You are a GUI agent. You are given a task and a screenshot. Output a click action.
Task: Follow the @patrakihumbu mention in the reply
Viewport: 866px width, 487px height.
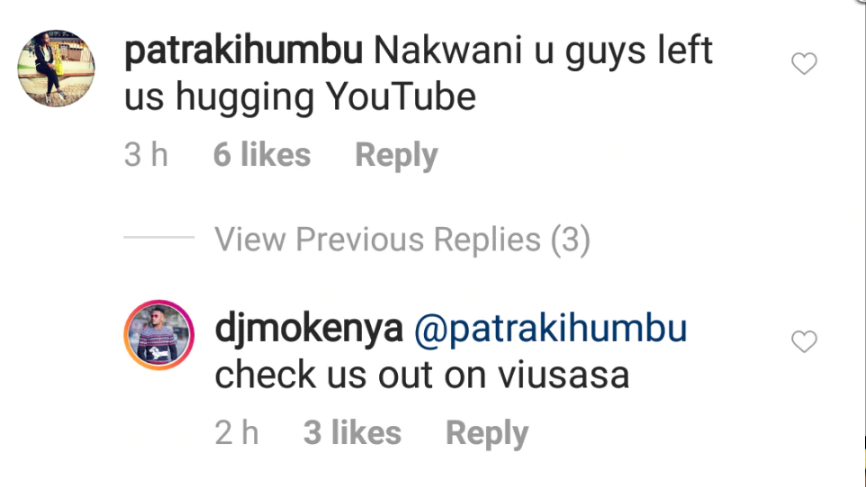[551, 328]
